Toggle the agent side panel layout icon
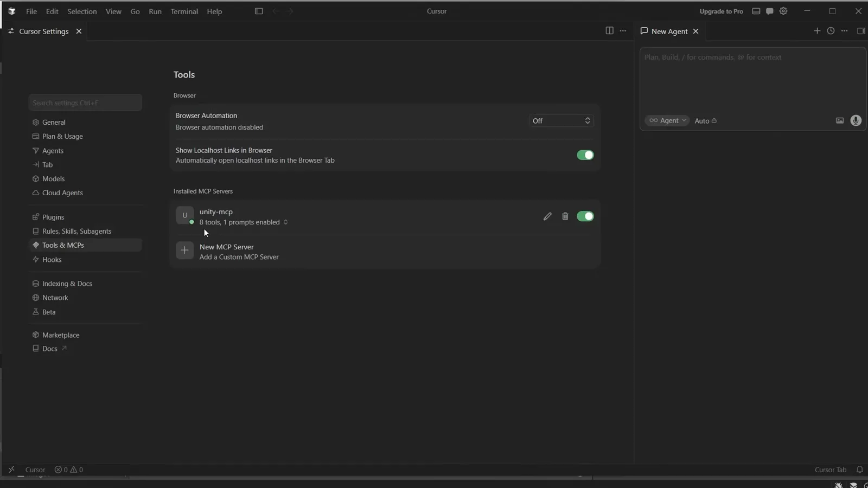Image resolution: width=868 pixels, height=488 pixels. coord(860,31)
